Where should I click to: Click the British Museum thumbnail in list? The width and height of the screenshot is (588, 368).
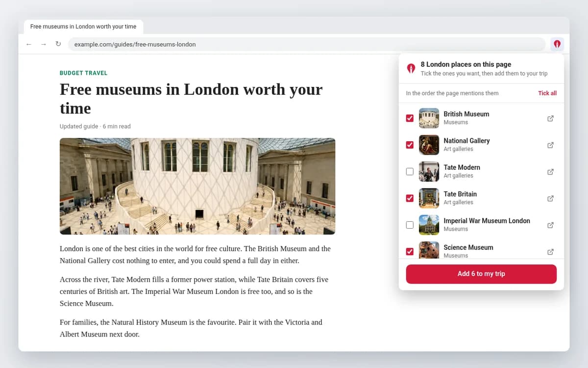(429, 118)
